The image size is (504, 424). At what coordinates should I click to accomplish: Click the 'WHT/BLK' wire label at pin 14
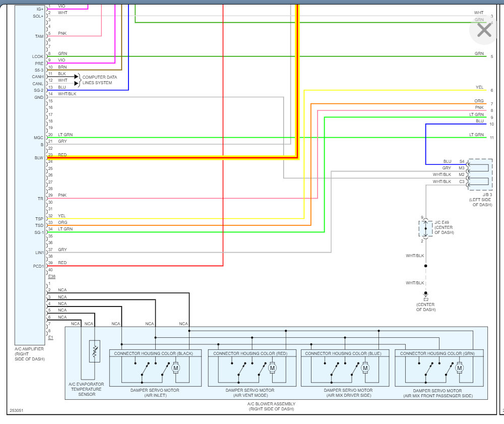tap(67, 94)
